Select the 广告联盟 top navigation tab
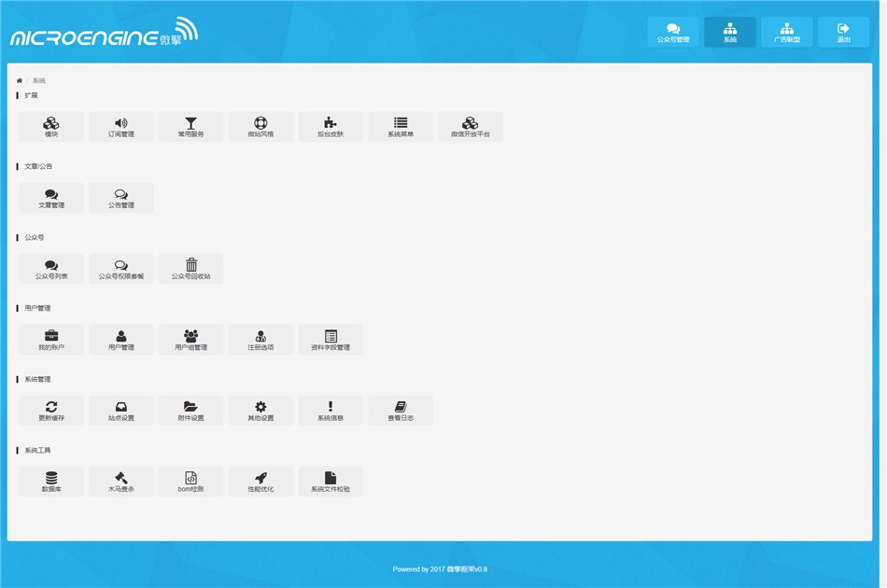The image size is (887, 588). 786,33
